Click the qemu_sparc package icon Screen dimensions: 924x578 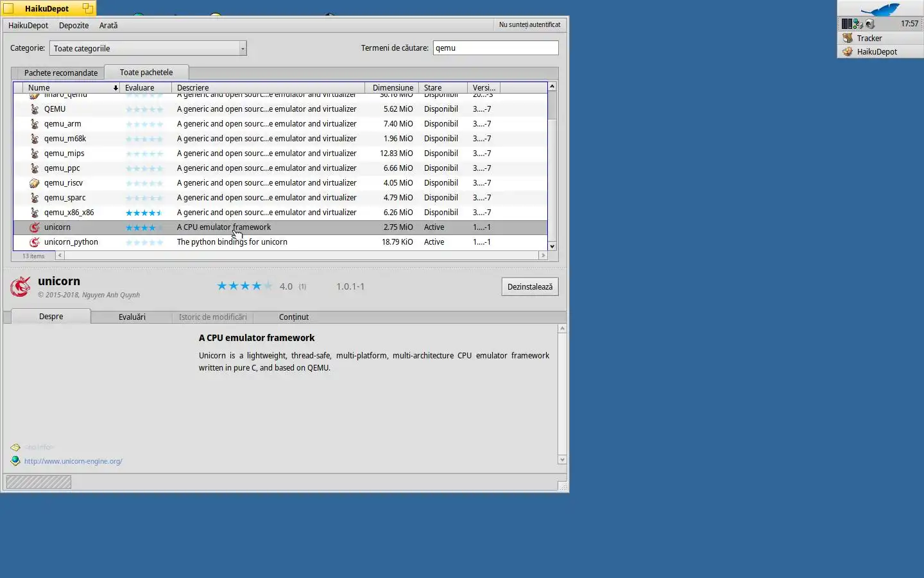pyautogui.click(x=35, y=198)
